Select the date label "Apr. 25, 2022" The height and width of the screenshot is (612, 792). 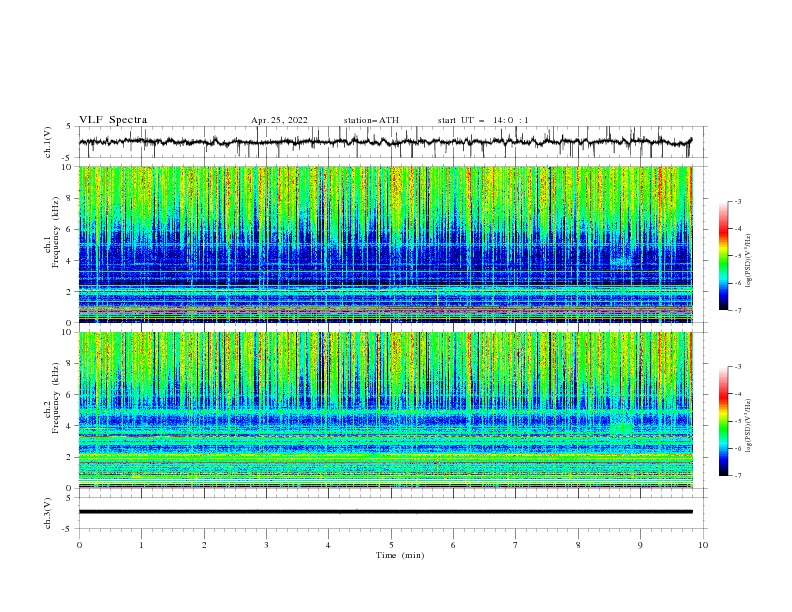click(x=279, y=120)
